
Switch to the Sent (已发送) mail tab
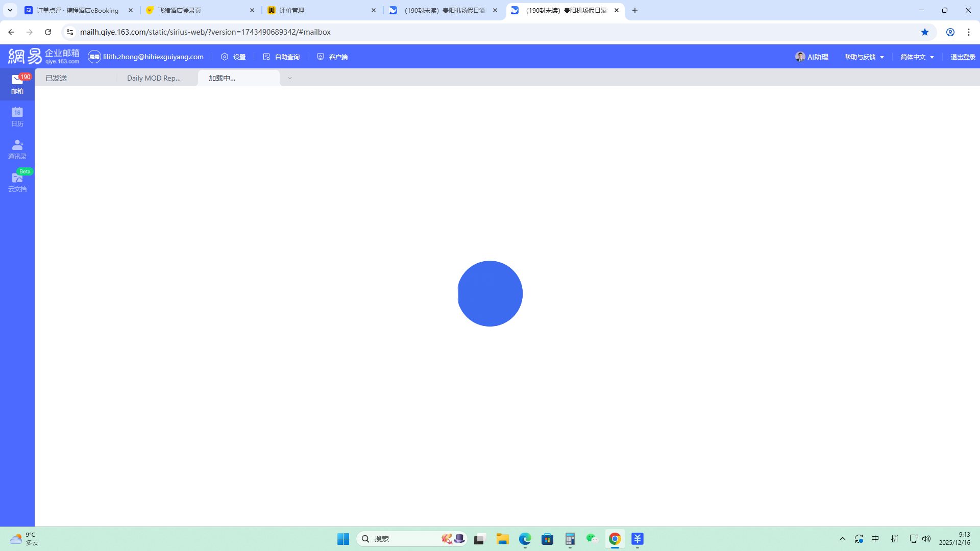[x=56, y=78]
